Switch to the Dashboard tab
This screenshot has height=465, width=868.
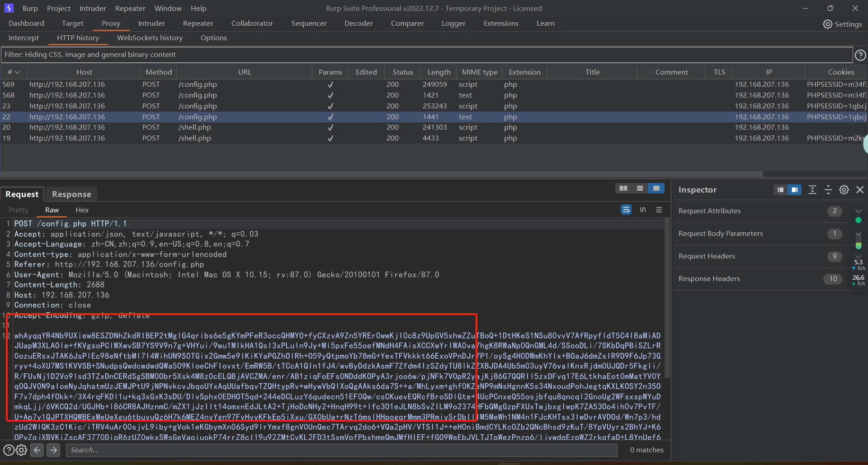[x=26, y=23]
